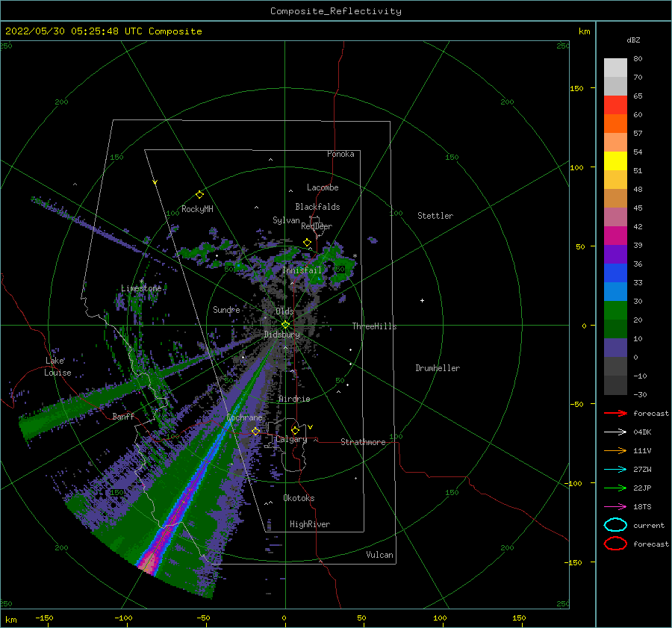The image size is (672, 628).
Task: Select the orange 111V arrow icon
Action: point(615,450)
